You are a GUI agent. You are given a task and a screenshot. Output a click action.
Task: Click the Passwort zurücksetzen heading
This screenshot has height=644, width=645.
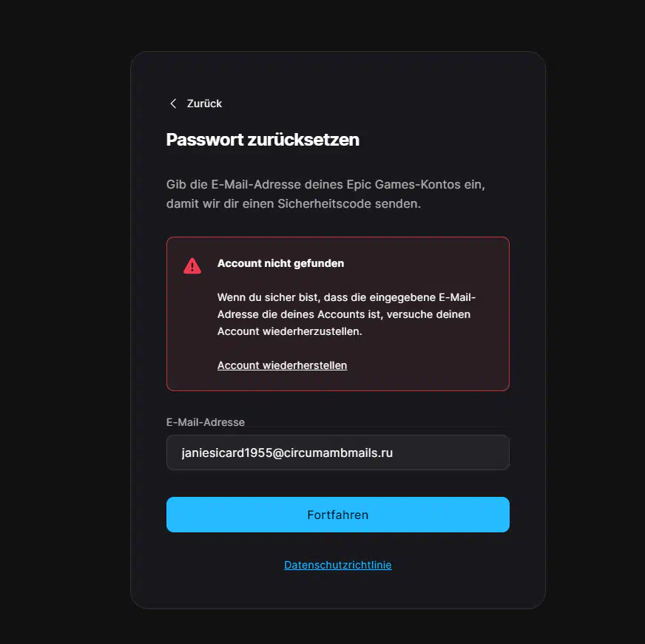tap(263, 140)
